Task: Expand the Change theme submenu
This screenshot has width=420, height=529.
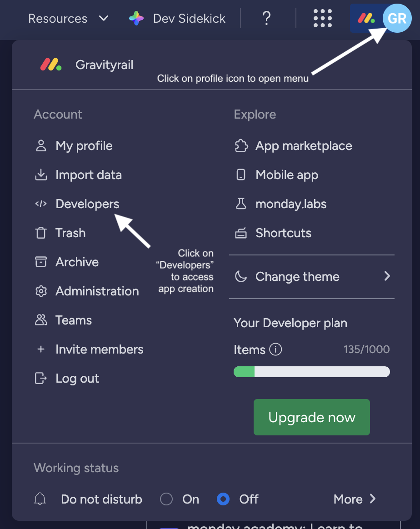Action: (387, 276)
